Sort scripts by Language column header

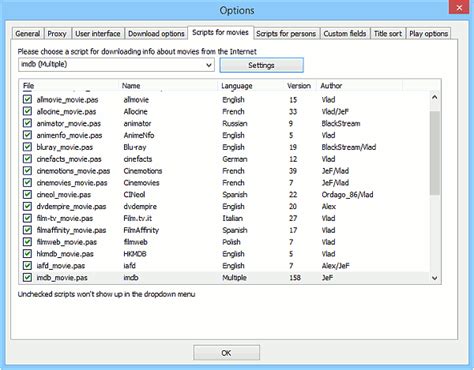coord(251,86)
